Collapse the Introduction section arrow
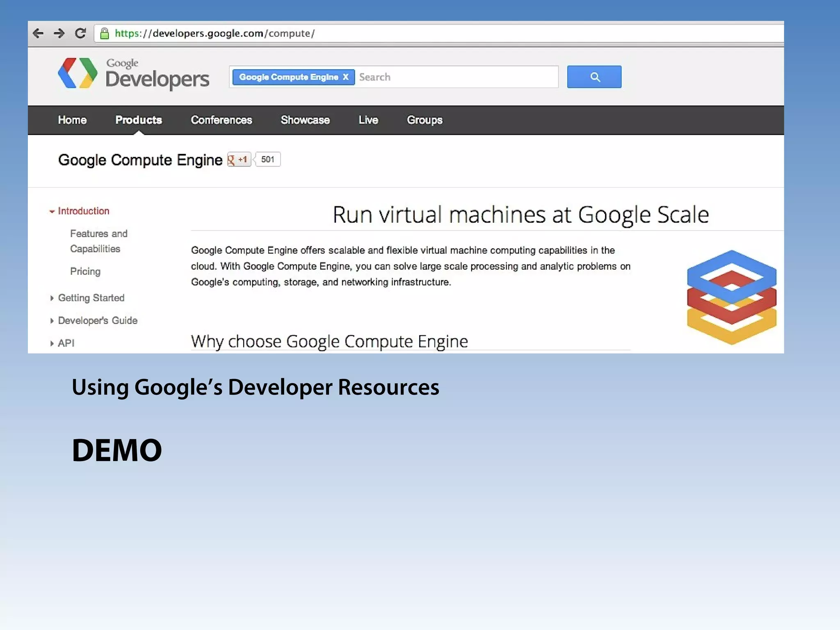 point(52,212)
